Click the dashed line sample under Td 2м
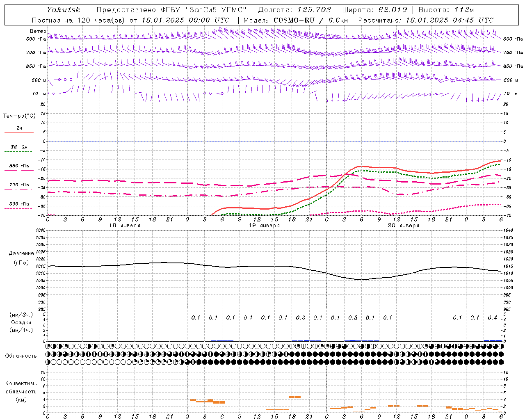Viewport: 525px width, 420px height. (x=19, y=152)
